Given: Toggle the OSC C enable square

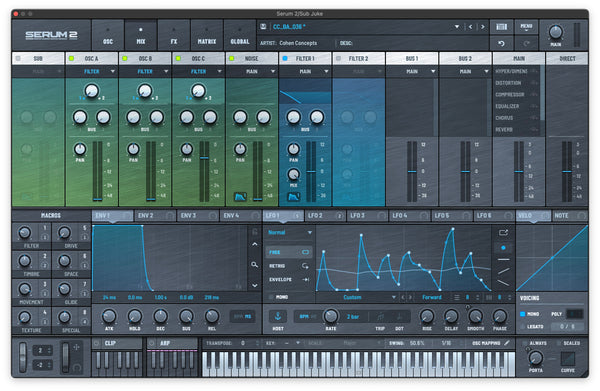Looking at the screenshot, I should pyautogui.click(x=178, y=59).
